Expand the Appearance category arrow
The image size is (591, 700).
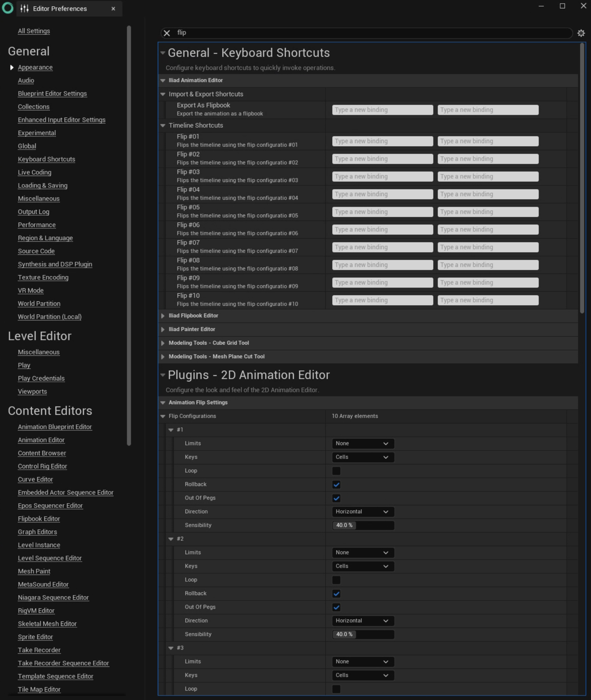(x=12, y=67)
